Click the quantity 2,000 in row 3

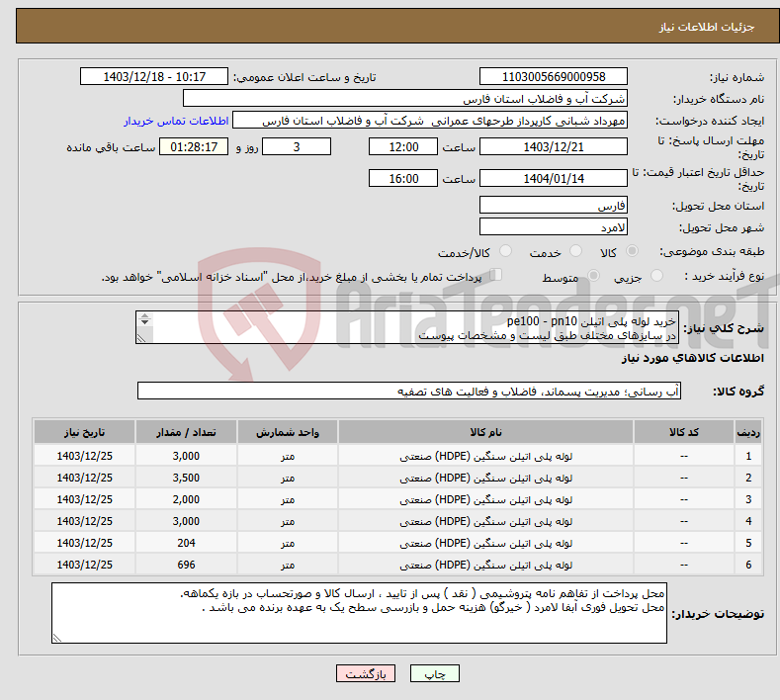pos(186,499)
